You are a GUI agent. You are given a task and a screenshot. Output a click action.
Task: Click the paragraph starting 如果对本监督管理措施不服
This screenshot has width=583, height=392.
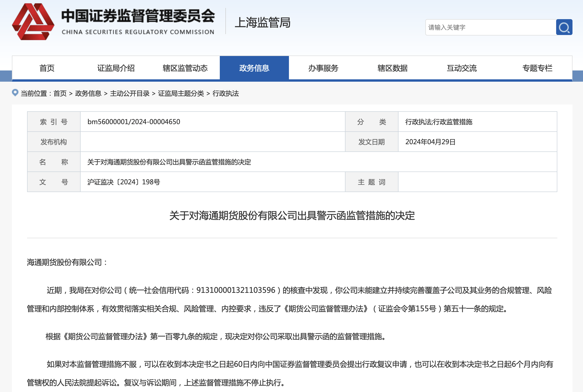[x=290, y=373]
